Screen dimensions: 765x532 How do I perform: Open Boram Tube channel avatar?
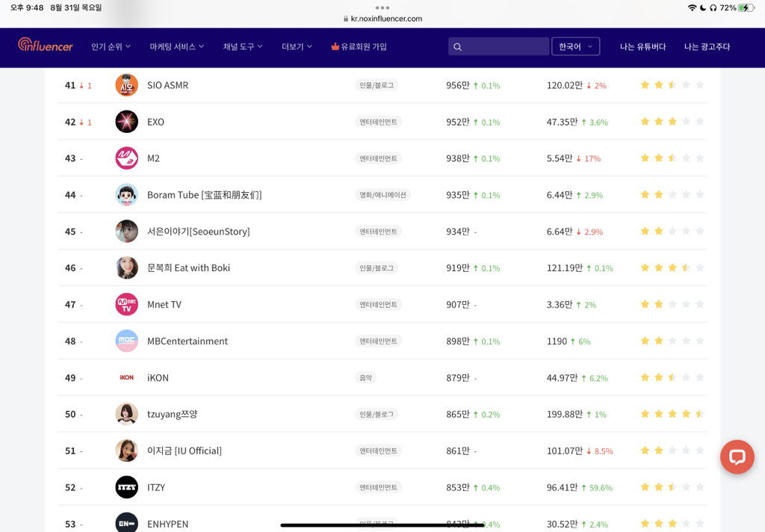click(x=126, y=195)
